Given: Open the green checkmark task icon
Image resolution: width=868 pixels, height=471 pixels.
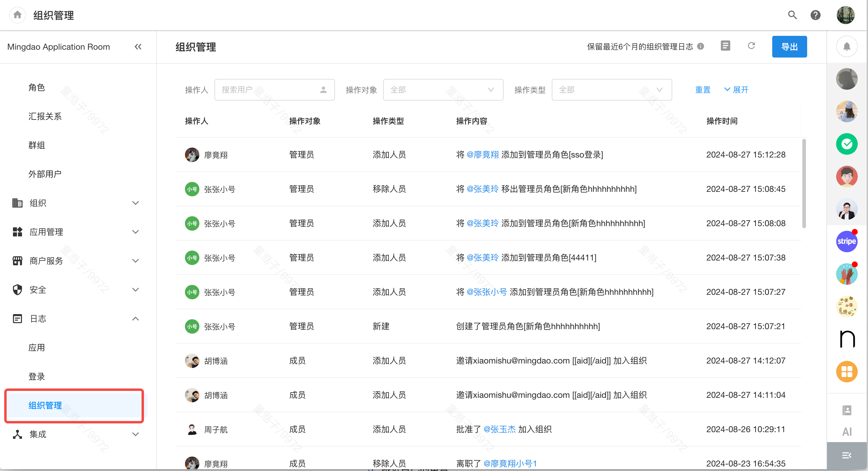Looking at the screenshot, I should (x=846, y=144).
